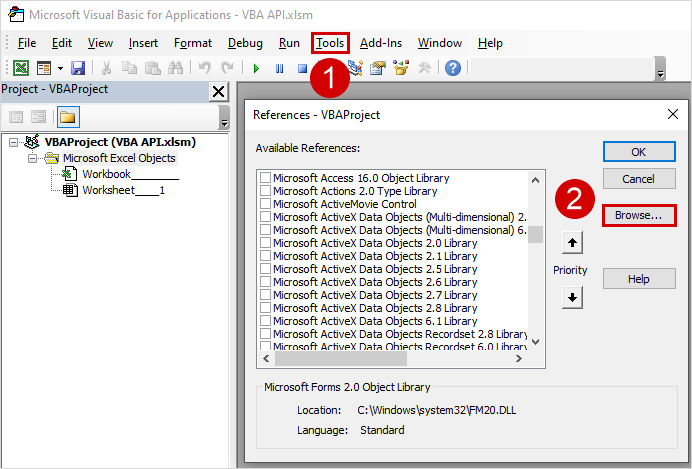Move reference up with Priority up arrow
Image resolution: width=692 pixels, height=469 pixels.
[x=570, y=243]
